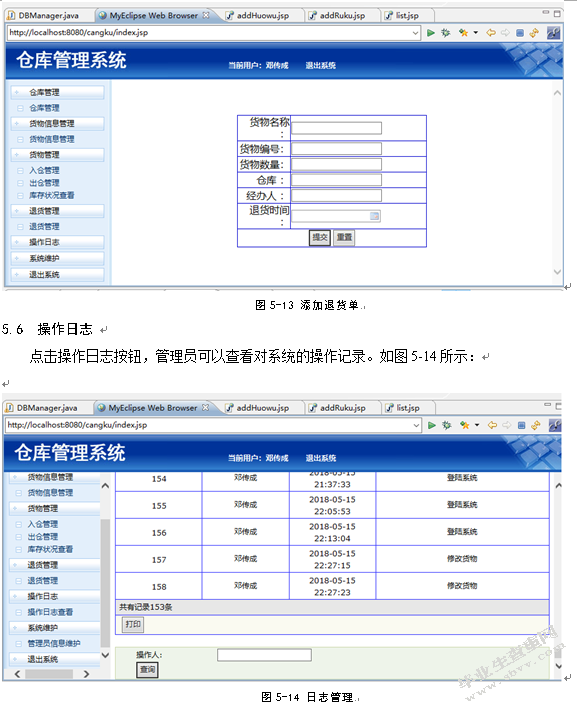This screenshot has width=577, height=707.
Task: Click the debug bug icon in Figure 5-14 toolbar
Action: 447,425
